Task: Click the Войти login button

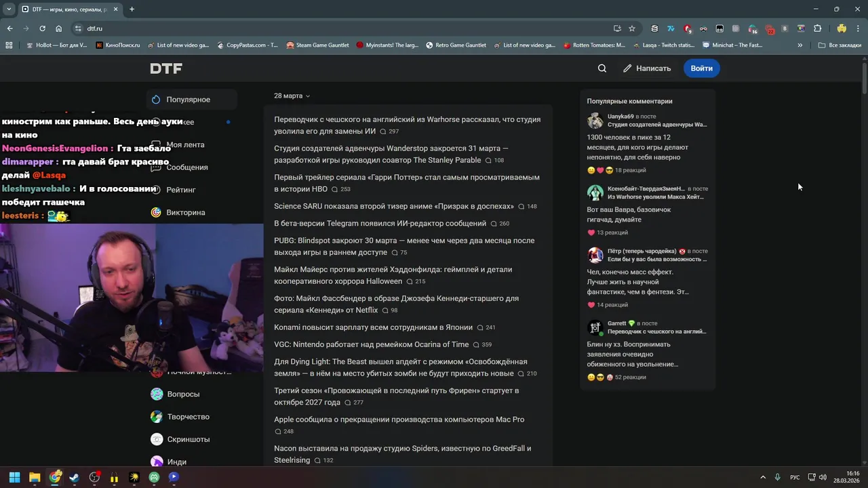Action: click(x=701, y=68)
